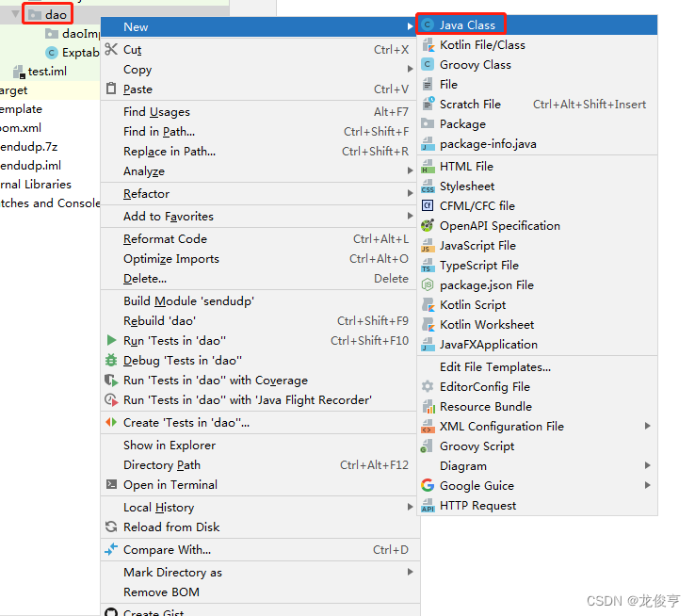Select Rebuild 'dao' menu item
This screenshot has height=616, width=695.
pyautogui.click(x=260, y=321)
